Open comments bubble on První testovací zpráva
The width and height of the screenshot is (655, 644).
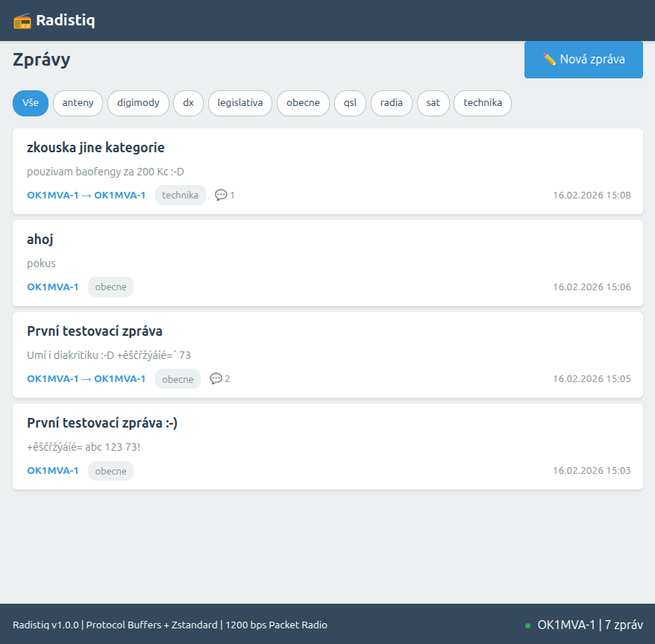pos(220,379)
